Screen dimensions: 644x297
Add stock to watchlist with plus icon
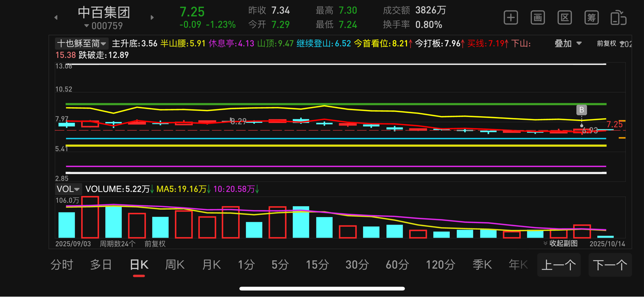click(x=511, y=18)
